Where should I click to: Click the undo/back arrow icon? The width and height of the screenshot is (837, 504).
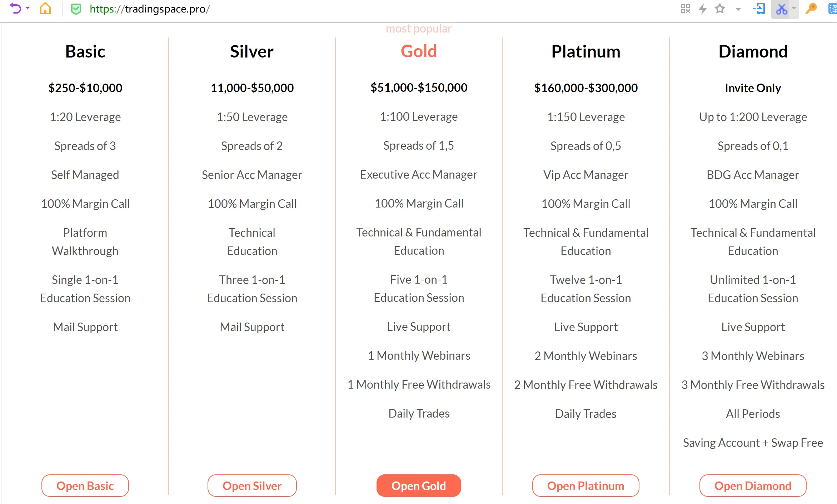[16, 8]
